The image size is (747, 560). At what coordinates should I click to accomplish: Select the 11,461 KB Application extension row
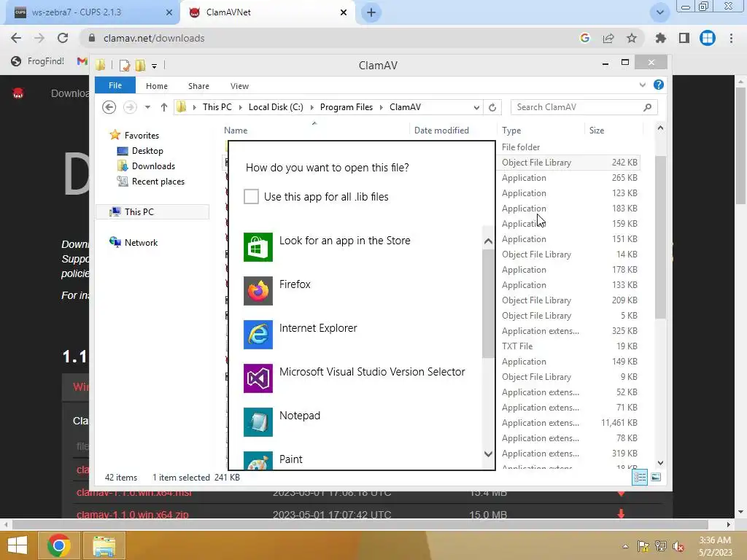click(x=569, y=423)
